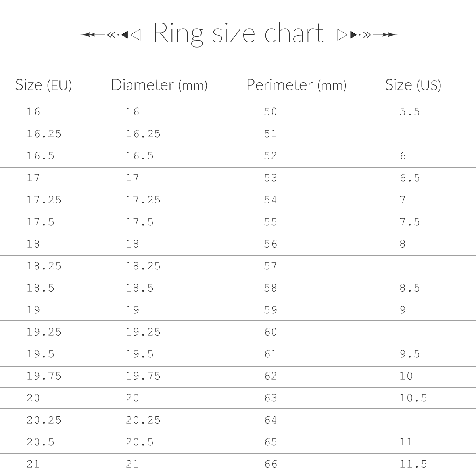The image size is (476, 476).
Task: Click the 17.25 value in the Diameter column
Action: pos(143,200)
